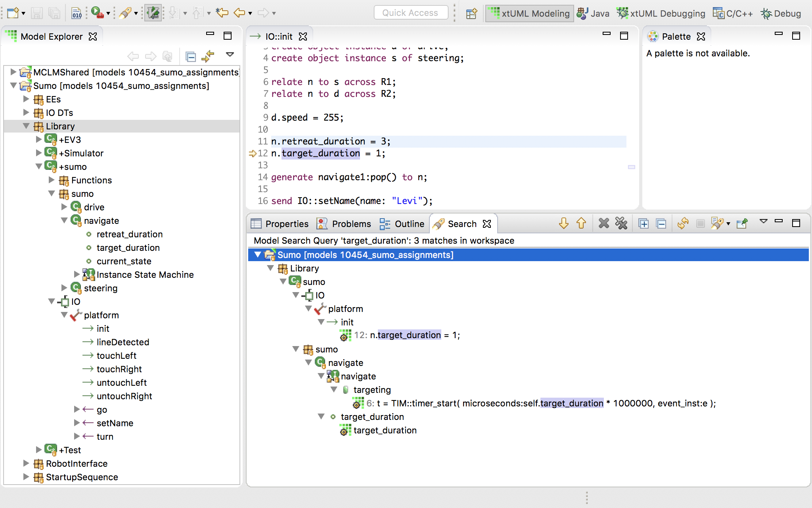Switch to C/C++ perspective
This screenshot has height=508, width=812.
733,13
